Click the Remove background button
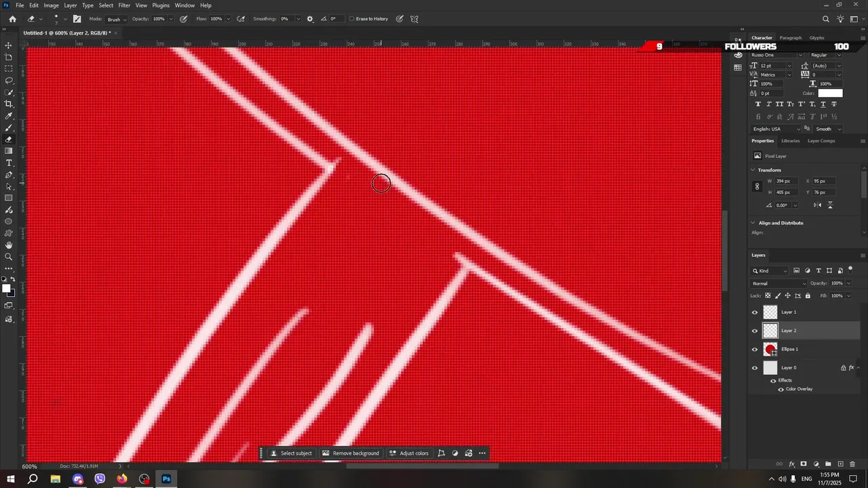This screenshot has height=488, width=868. [351, 453]
